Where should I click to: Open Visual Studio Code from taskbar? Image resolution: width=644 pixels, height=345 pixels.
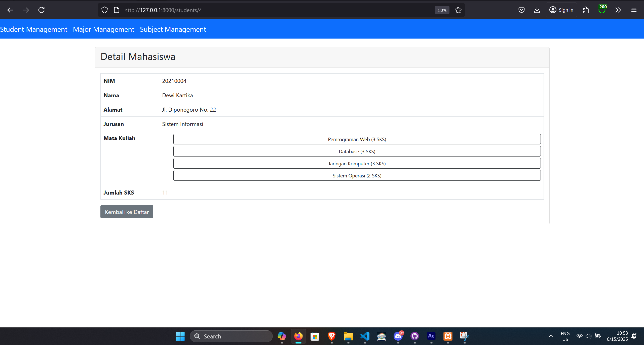pos(365,336)
